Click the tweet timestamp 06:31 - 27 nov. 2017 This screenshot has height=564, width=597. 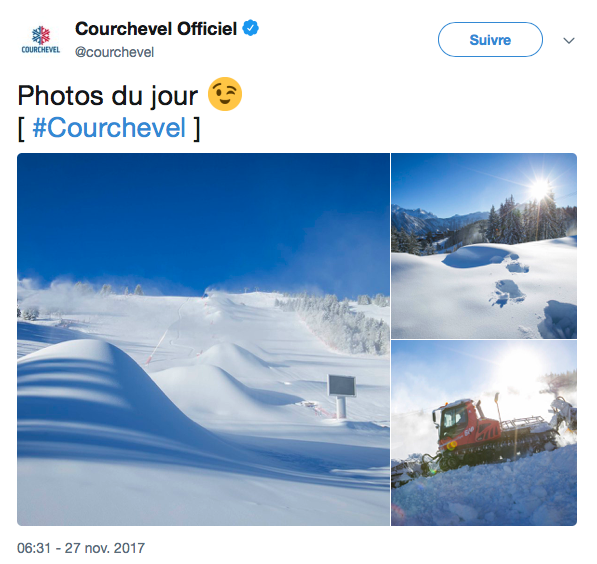[81, 548]
